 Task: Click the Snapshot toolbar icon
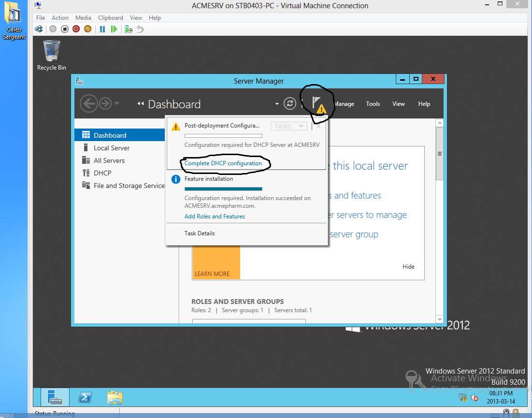pos(128,29)
